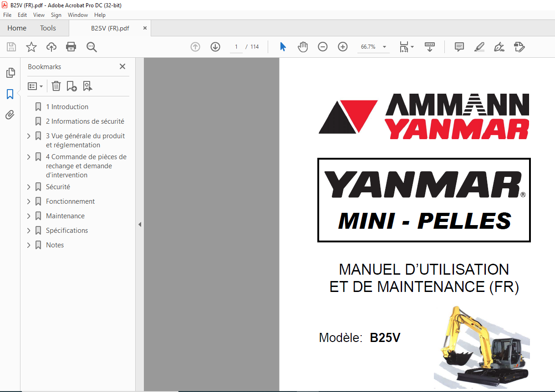Open the File menu
The image size is (555, 392).
point(7,15)
